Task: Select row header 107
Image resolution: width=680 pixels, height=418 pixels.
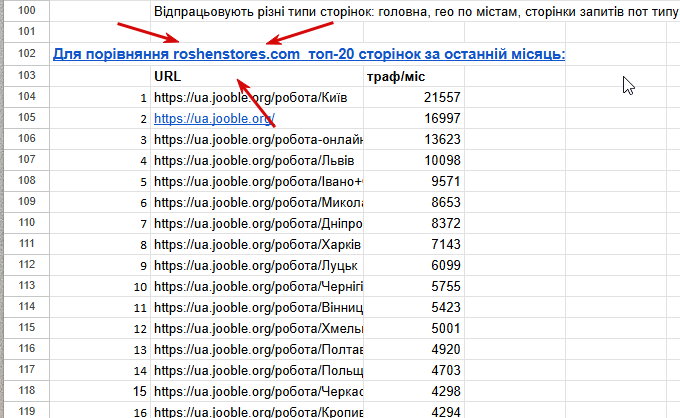Action: pyautogui.click(x=26, y=160)
